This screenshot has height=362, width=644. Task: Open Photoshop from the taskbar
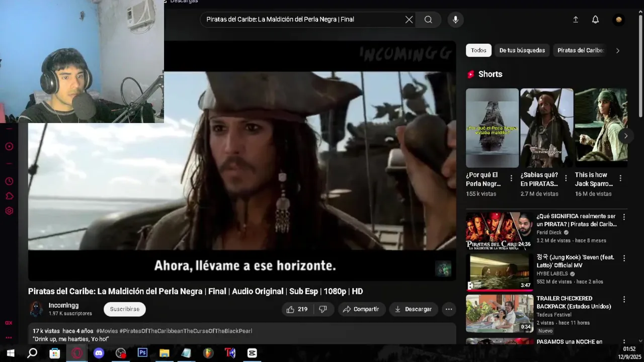(142, 353)
